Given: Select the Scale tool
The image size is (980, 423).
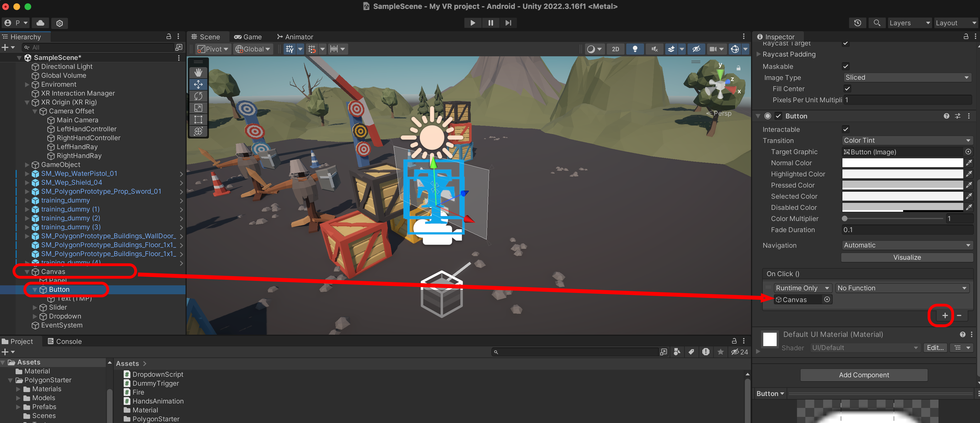Looking at the screenshot, I should pyautogui.click(x=198, y=108).
